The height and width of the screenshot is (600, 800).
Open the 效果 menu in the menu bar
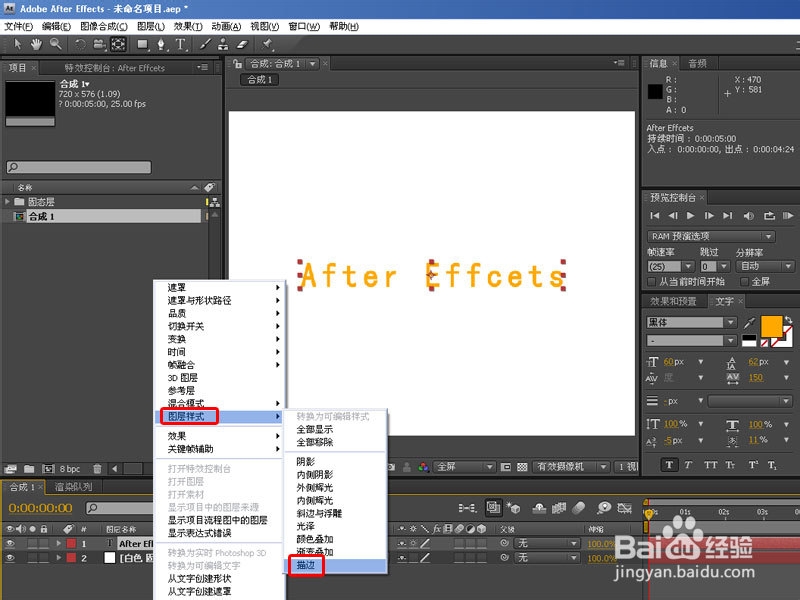coord(188,27)
